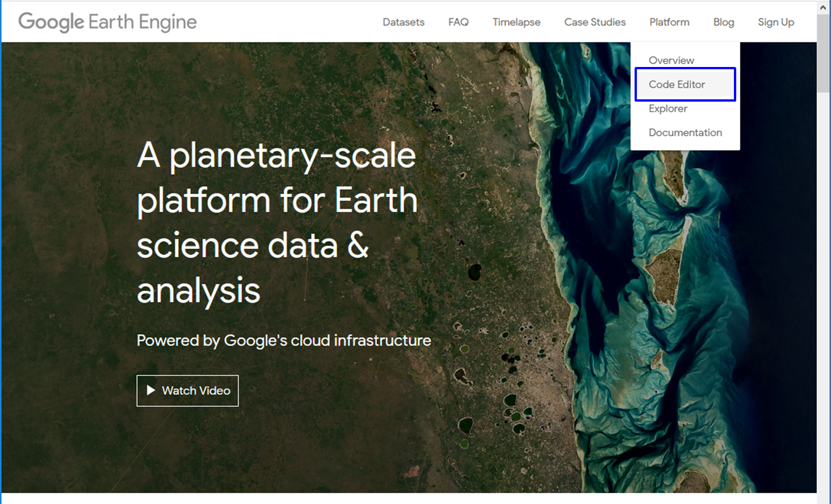Click the play triangle icon in Watch Video

click(150, 390)
